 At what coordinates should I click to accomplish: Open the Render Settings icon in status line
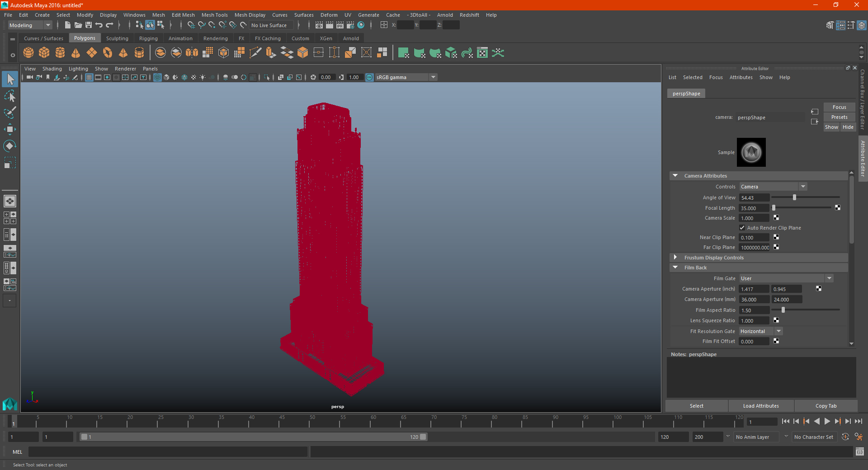(x=350, y=25)
